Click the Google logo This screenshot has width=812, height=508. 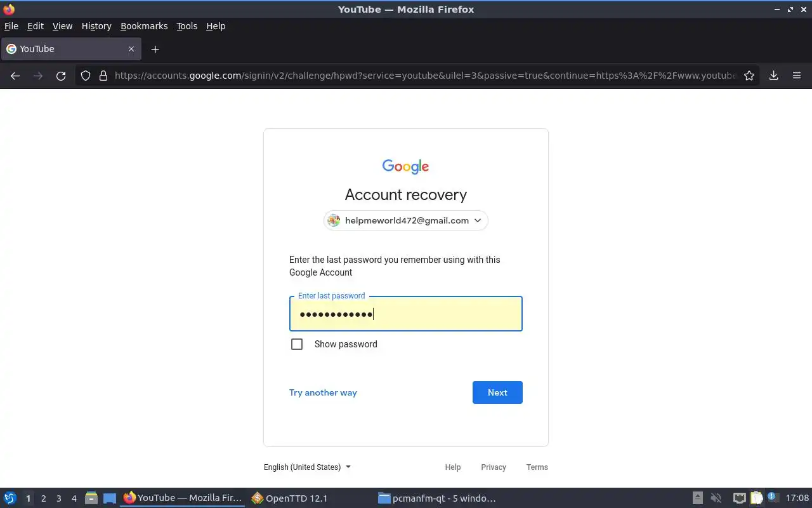pos(406,166)
